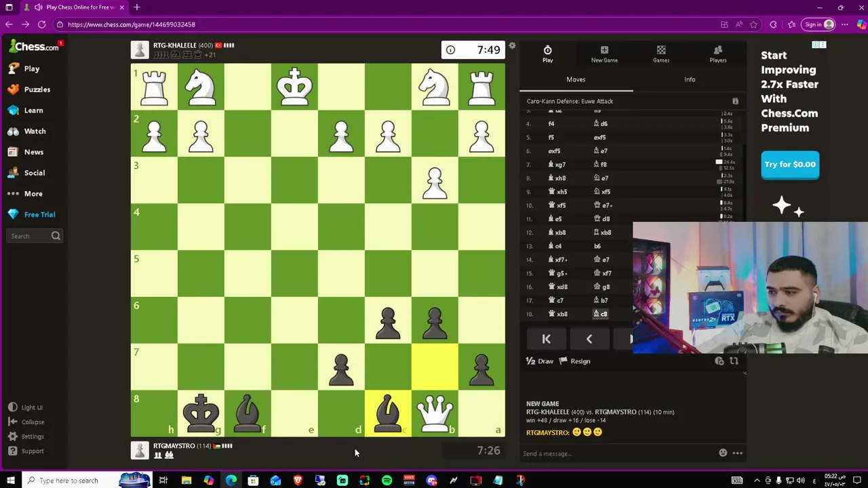Click the Try for $0.00 premium button
Screen dimensions: 868x488
pyautogui.click(x=790, y=165)
